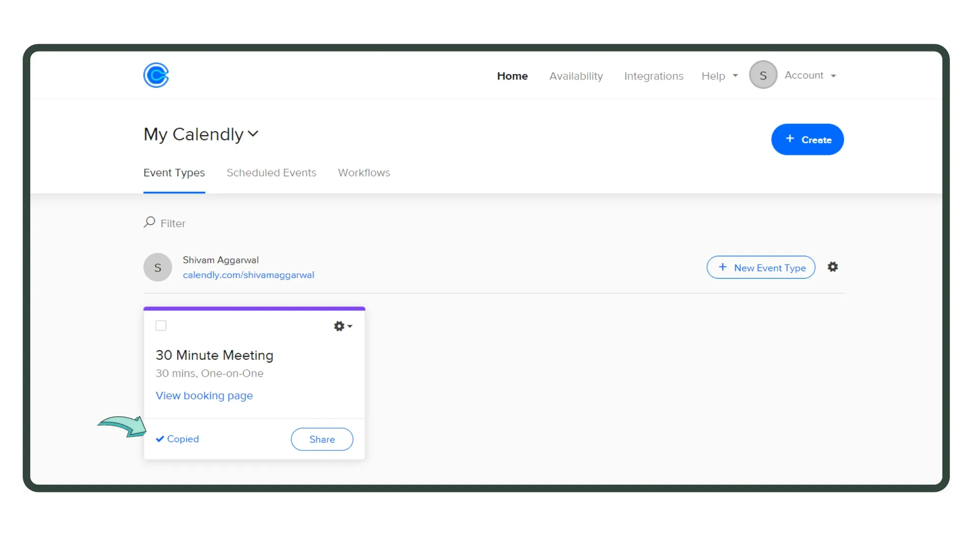Click the Share button on event card
Screen dimensions: 980x551
coord(322,439)
